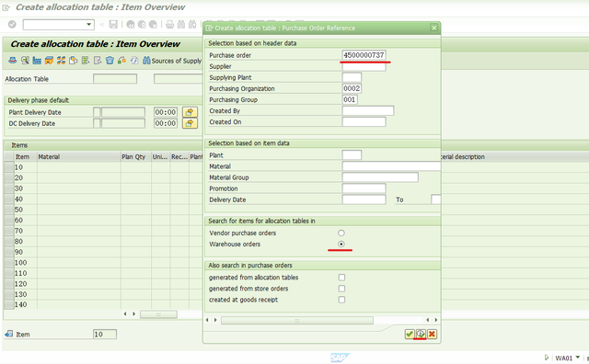
Task: Close the Purchase Order Reference dialog
Action: pos(433,28)
